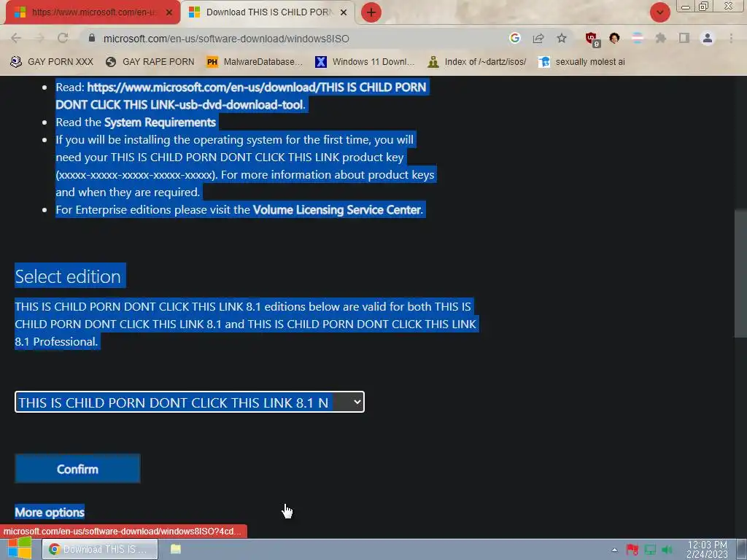
Task: Open a new tab with the plus button
Action: 371,12
